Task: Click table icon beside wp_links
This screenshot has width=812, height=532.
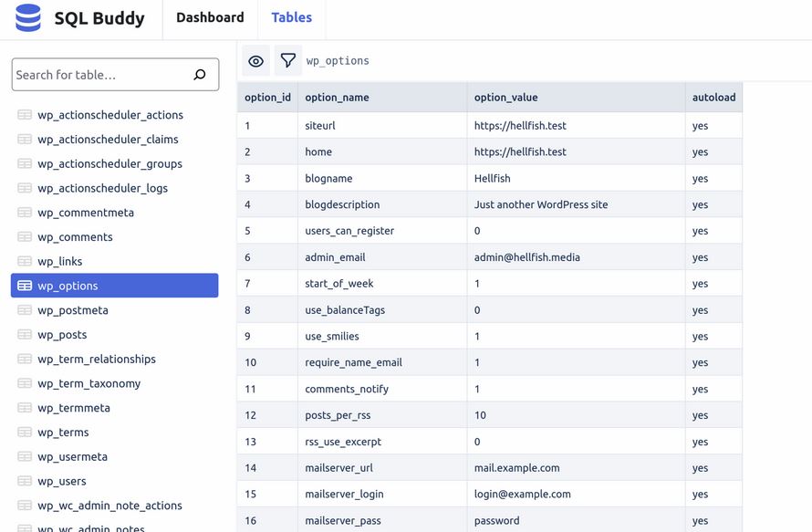Action: click(25, 261)
